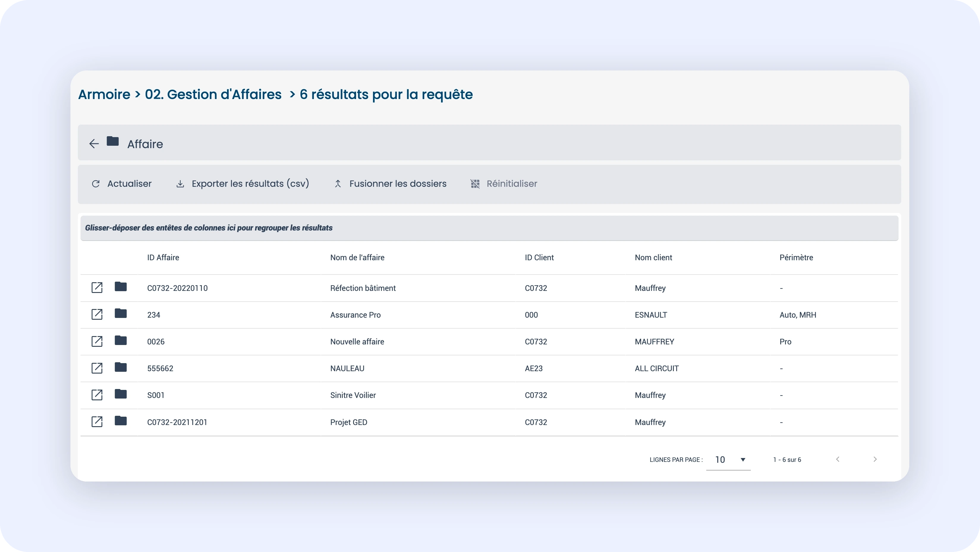Open edit icon for Sinitre Voilier row

point(97,395)
